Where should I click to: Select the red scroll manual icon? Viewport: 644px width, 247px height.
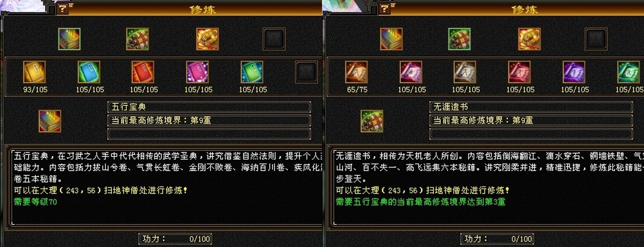pyautogui.click(x=519, y=72)
